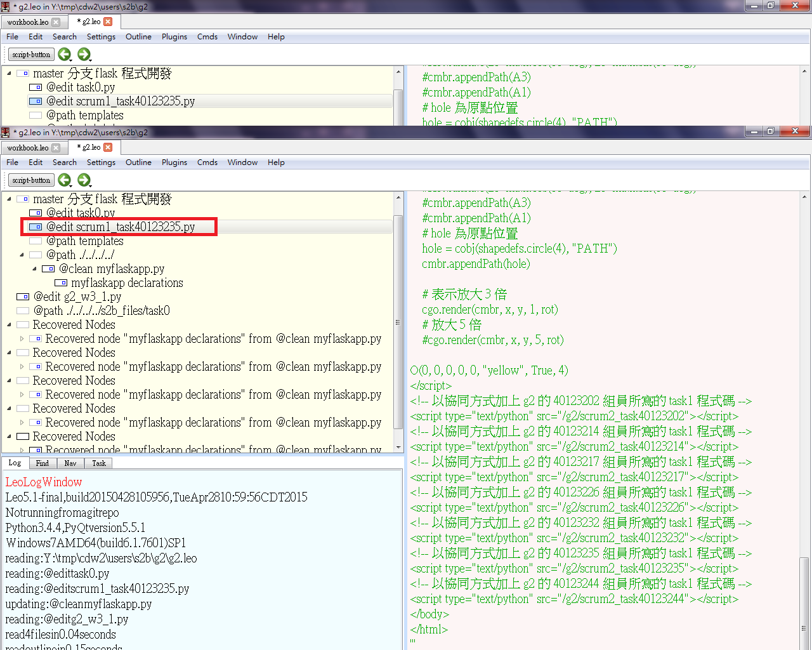Open the Plugins menu in lower window
The image size is (812, 650).
(x=174, y=162)
